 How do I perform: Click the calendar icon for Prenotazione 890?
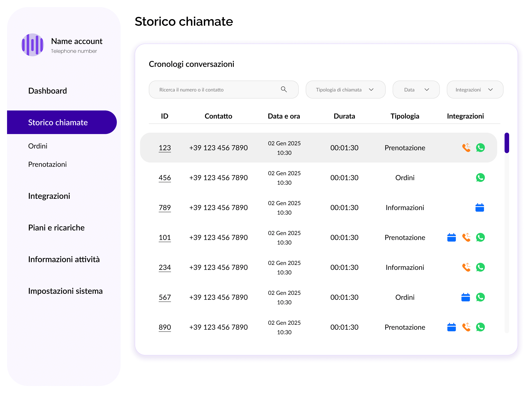click(452, 327)
